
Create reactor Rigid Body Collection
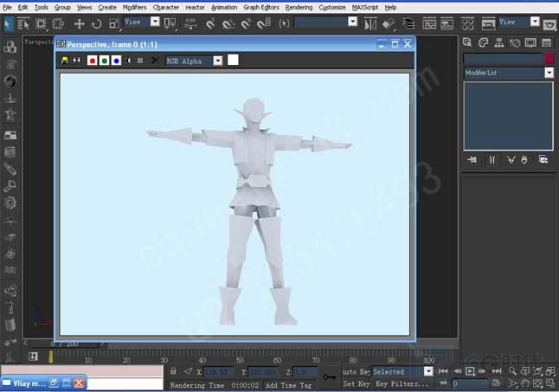pos(10,47)
